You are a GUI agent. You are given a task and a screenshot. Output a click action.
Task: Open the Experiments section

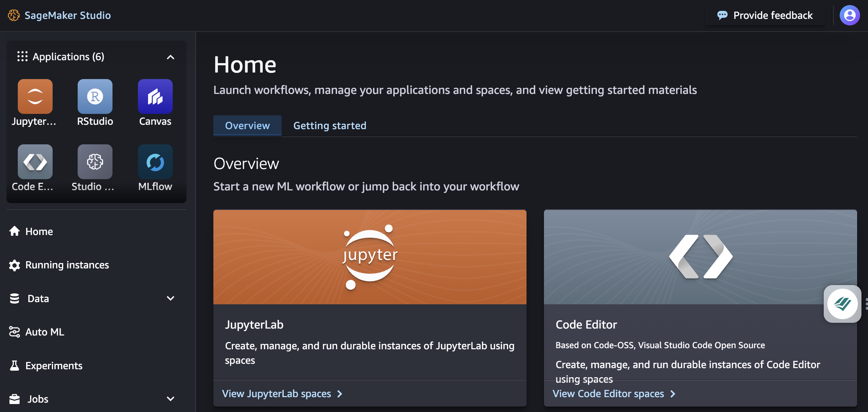pyautogui.click(x=54, y=365)
